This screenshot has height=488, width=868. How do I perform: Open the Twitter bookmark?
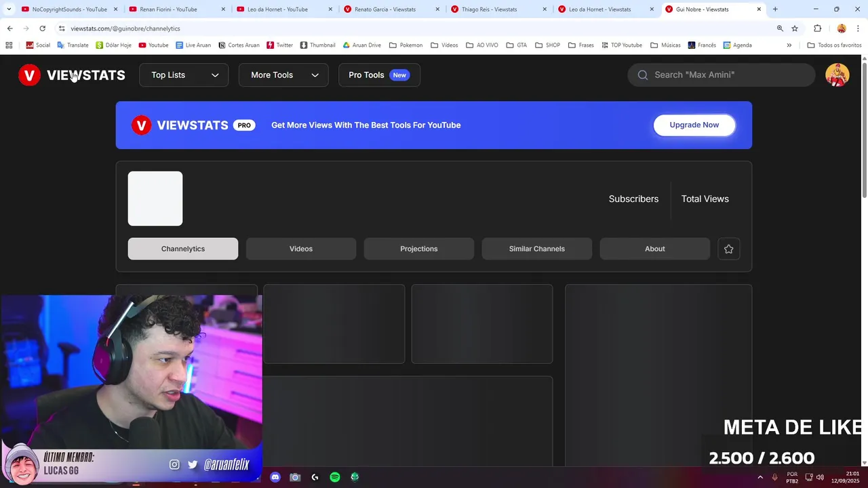pos(279,45)
